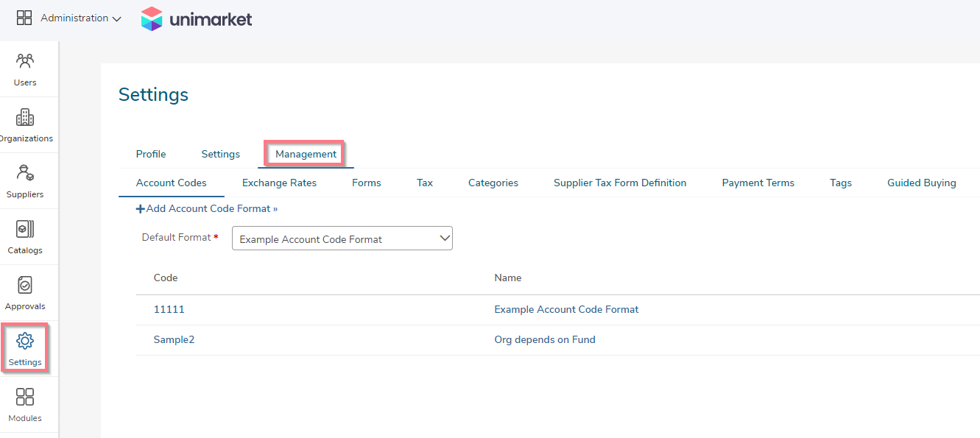Viewport: 980px width, 438px height.
Task: Switch to the Profile tab
Action: 151,154
